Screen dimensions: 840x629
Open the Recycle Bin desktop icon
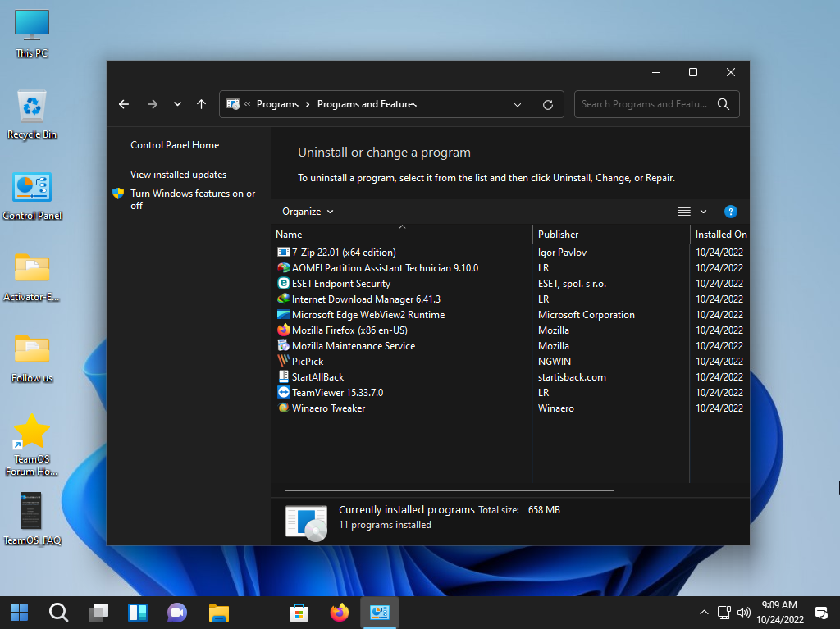pos(32,114)
